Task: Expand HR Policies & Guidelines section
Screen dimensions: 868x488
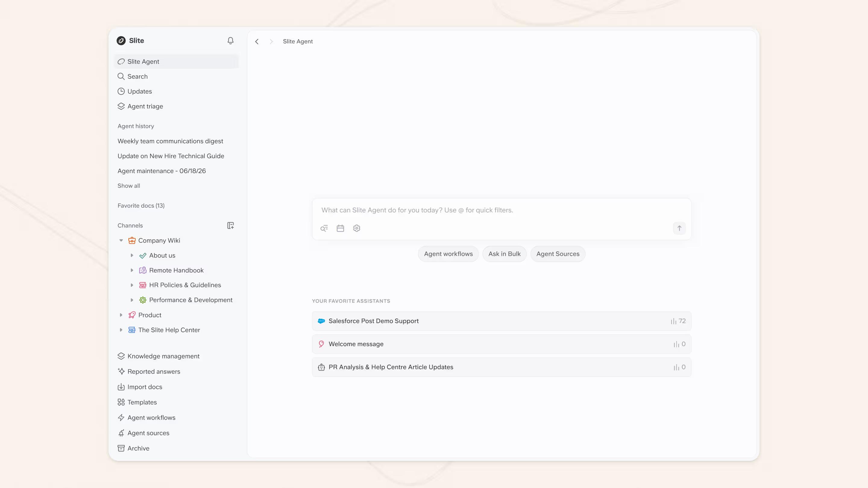Action: [132, 285]
